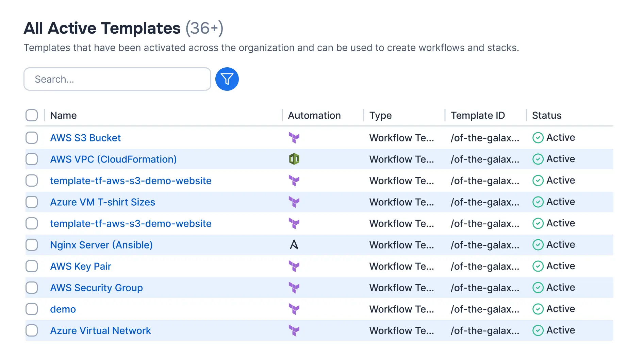Viewport: 644px width, 360px height.
Task: Tick the select-all checkbox in header
Action: [x=32, y=115]
